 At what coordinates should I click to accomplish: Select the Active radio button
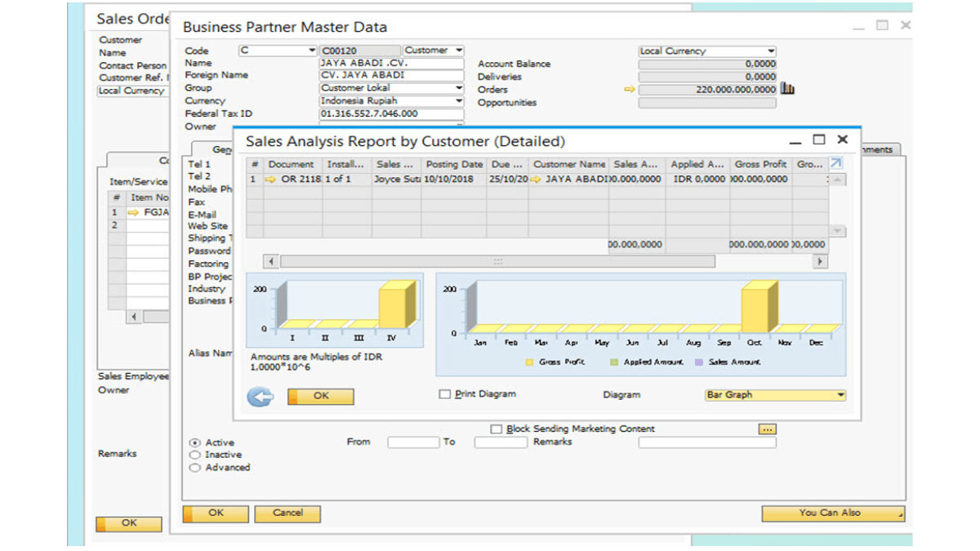tap(194, 442)
